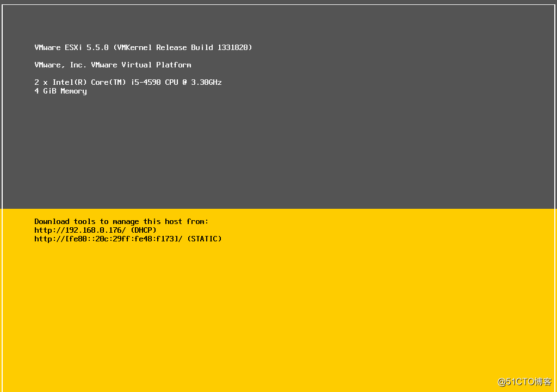Click the VMware ESXi 5.5.0 build line

(x=143, y=48)
